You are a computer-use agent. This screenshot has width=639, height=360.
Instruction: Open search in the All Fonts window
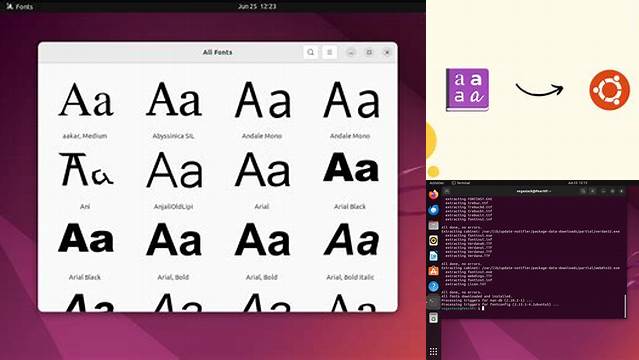click(x=310, y=52)
